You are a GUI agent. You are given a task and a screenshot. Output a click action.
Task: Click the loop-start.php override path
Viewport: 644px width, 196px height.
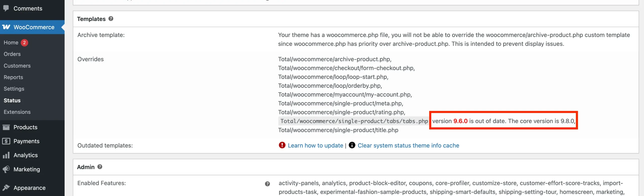pyautogui.click(x=333, y=77)
